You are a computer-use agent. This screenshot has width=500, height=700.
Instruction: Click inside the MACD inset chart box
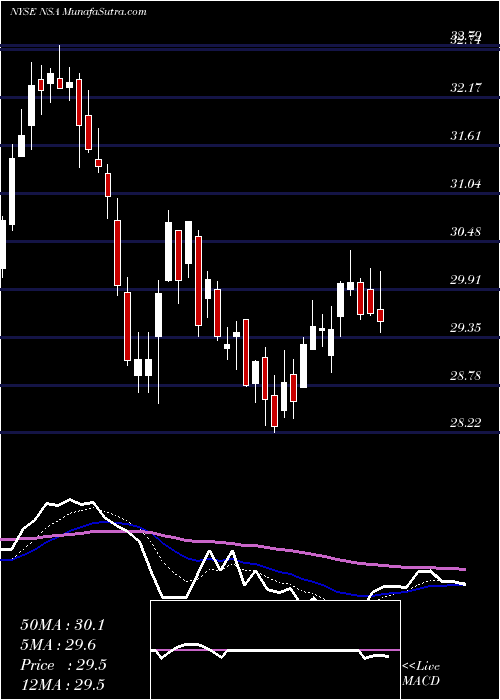(275, 650)
